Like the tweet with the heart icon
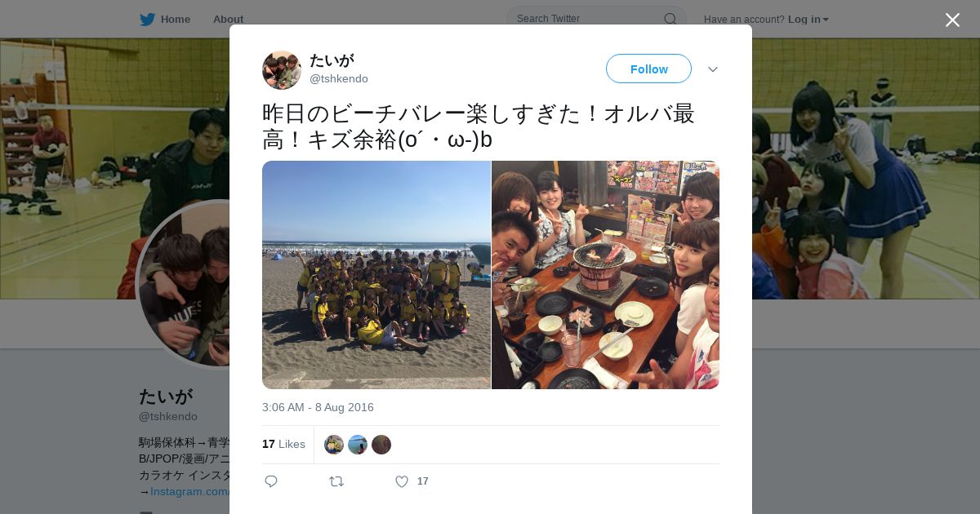This screenshot has height=514, width=980. coord(402,481)
